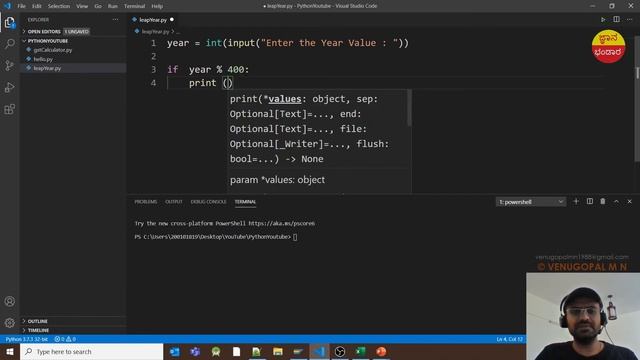640x360 pixels.
Task: Open the Terminal menu
Action: point(134,6)
